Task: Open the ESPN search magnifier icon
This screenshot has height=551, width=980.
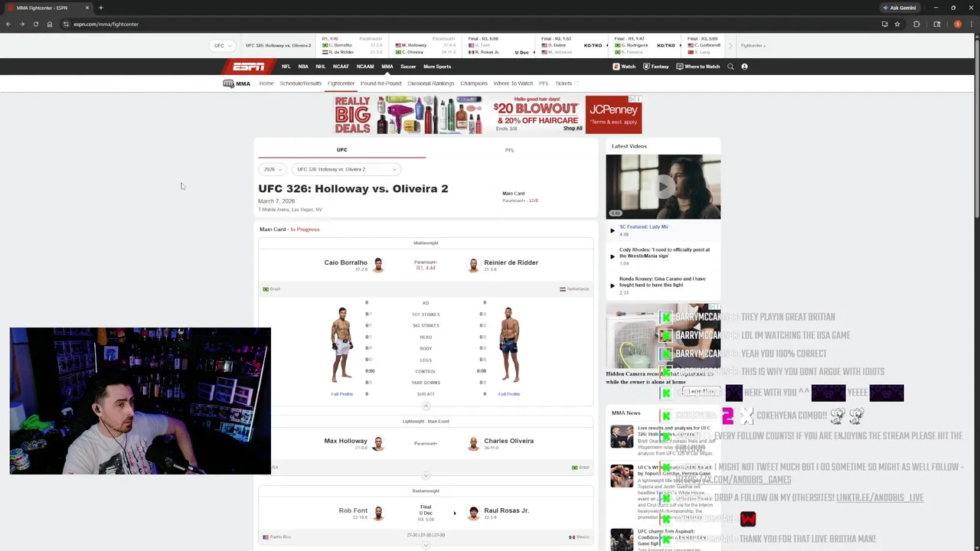Action: (730, 67)
